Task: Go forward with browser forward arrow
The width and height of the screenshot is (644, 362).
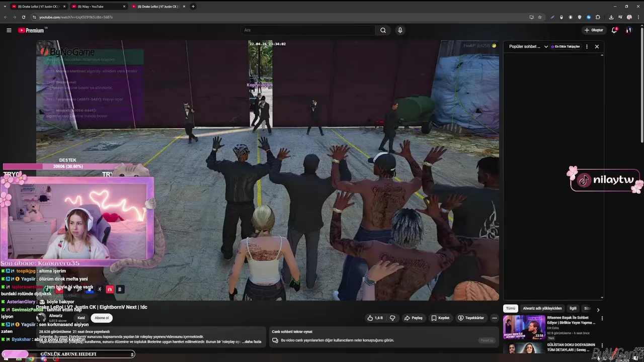Action: pos(15,17)
